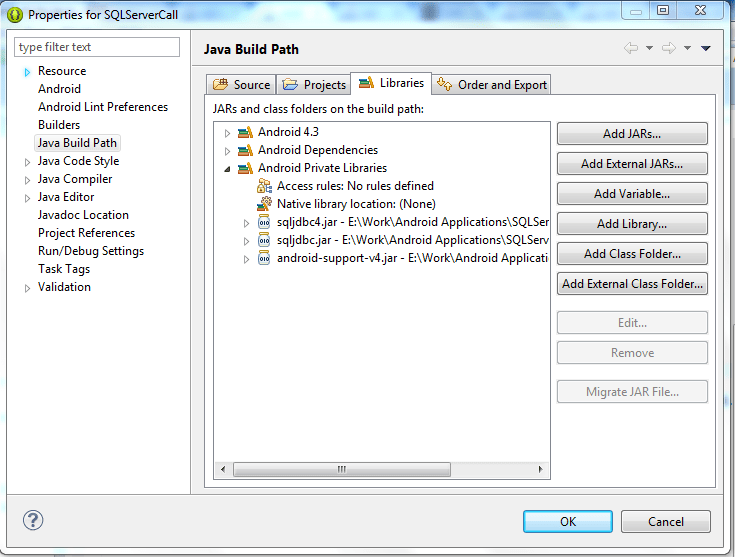Click the back navigation arrow icon
The height and width of the screenshot is (557, 735).
(x=631, y=48)
